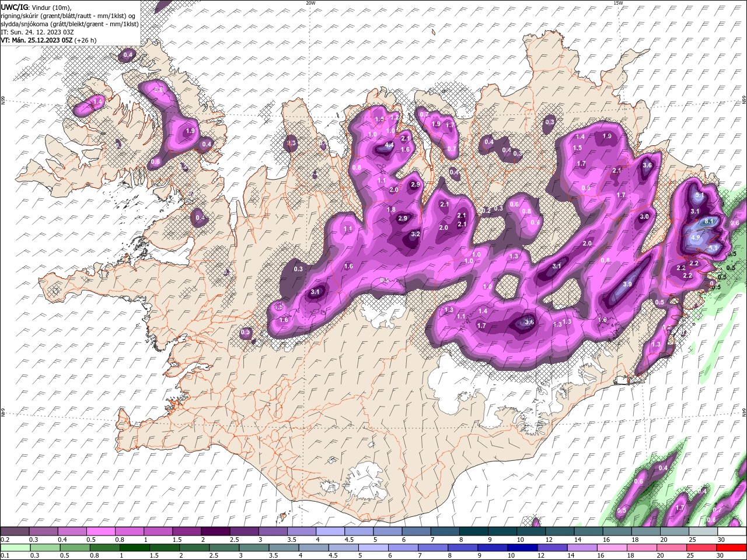The image size is (747, 560).
Task: Click the 3.9 value label
Action: (627, 284)
